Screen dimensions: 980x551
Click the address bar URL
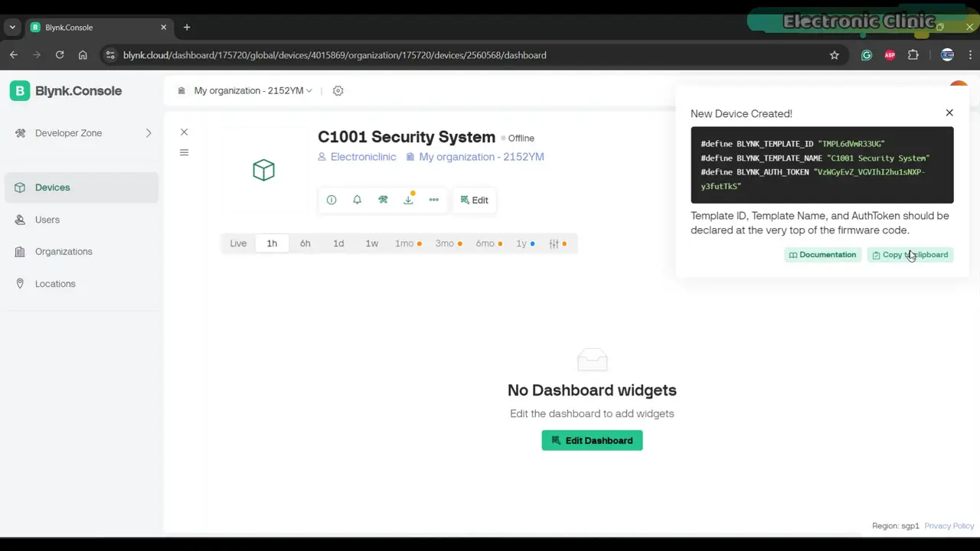335,55
